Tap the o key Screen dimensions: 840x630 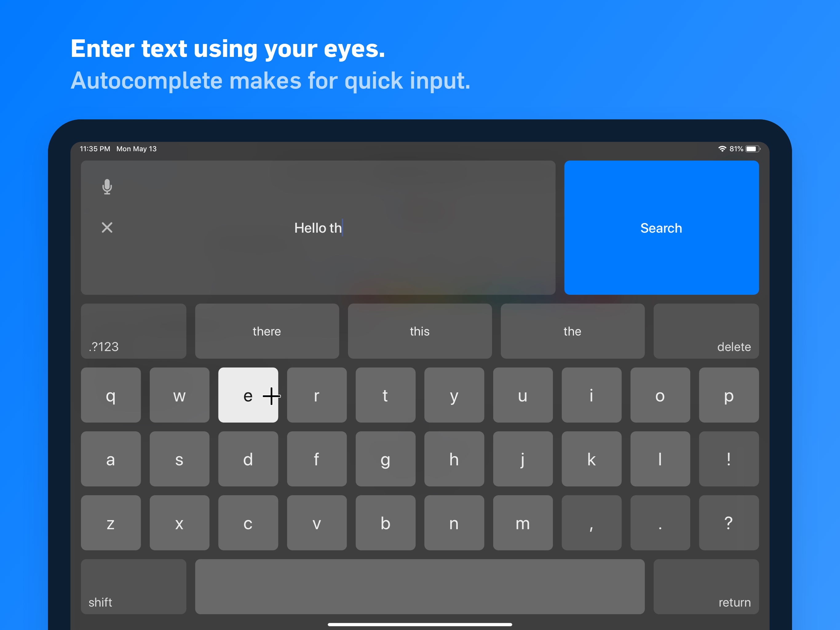click(x=660, y=395)
